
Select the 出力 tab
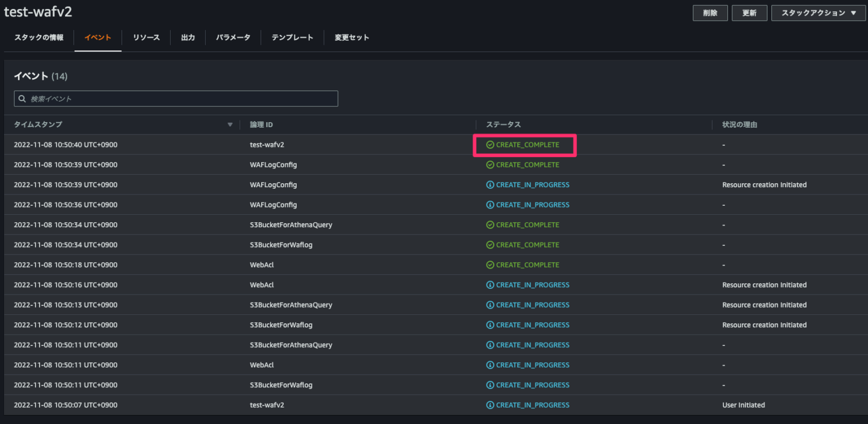point(187,37)
